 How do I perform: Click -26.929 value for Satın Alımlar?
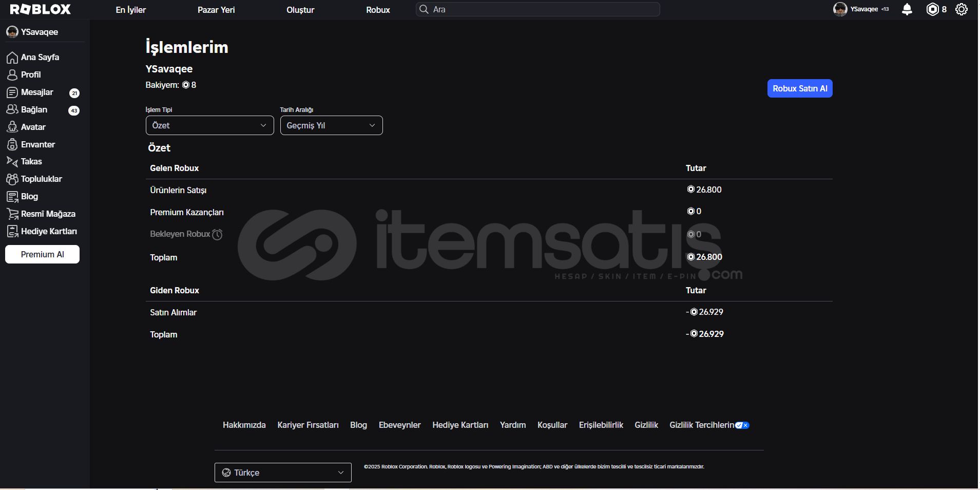point(704,312)
